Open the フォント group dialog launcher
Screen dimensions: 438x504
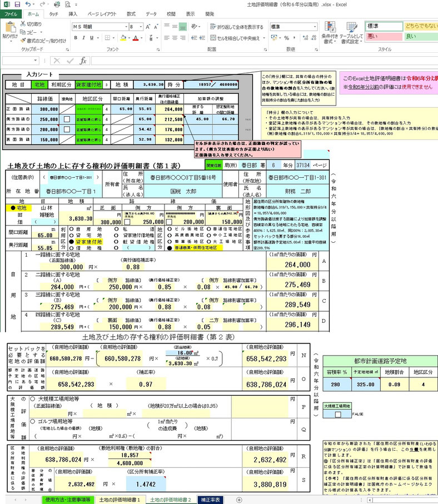click(158, 49)
